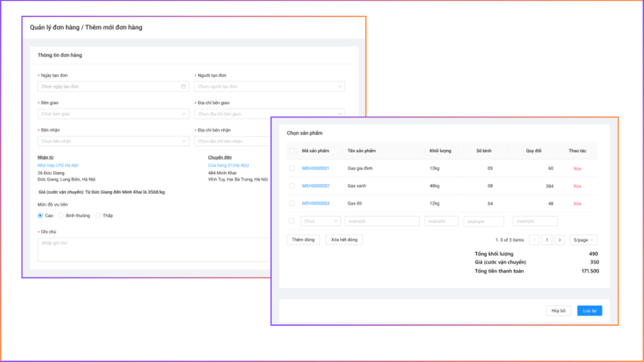
Task: Click the Gas đỏ product name cell
Action: point(355,204)
